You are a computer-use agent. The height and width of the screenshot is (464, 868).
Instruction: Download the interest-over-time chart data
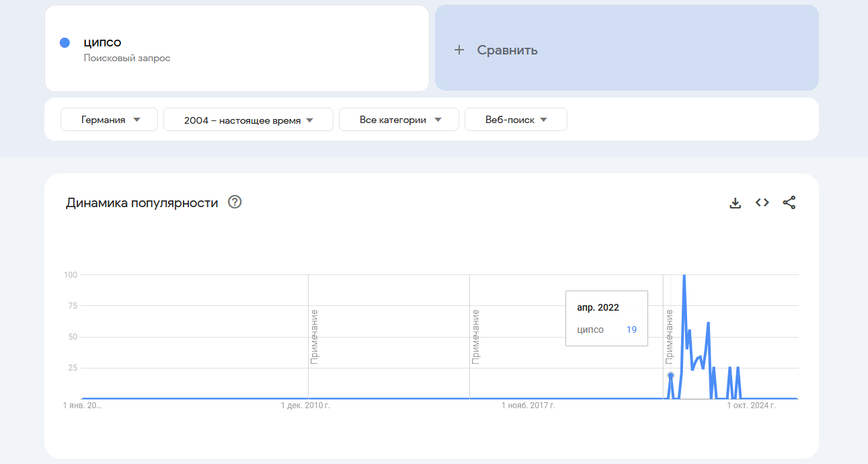(735, 202)
